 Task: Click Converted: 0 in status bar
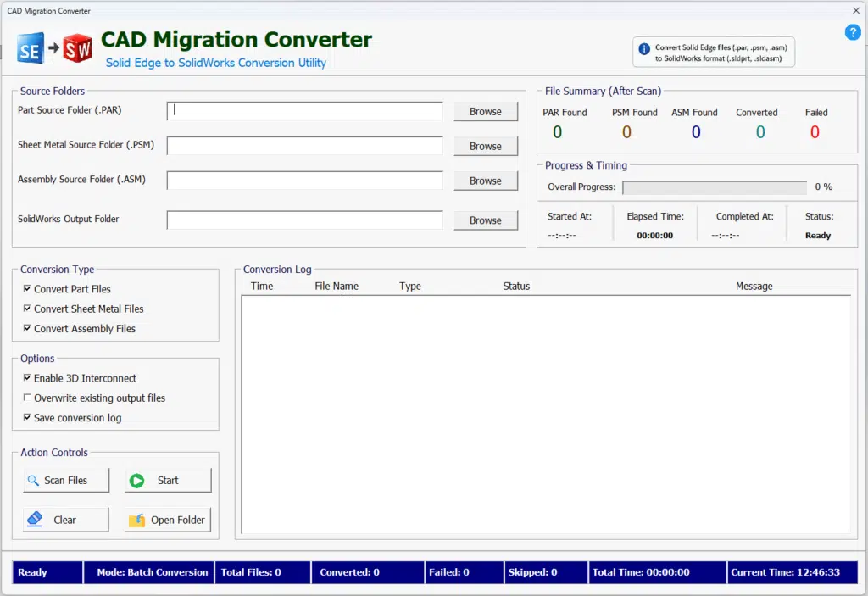click(x=368, y=572)
